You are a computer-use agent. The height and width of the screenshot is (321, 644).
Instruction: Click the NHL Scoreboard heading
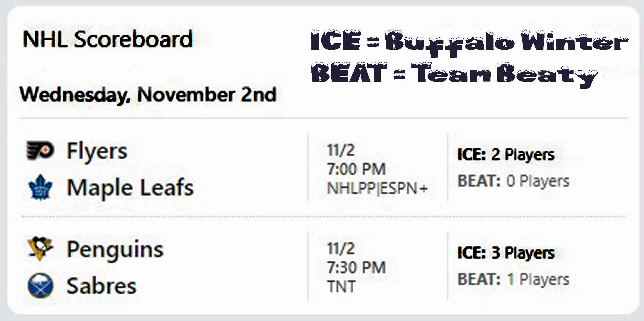pos(108,39)
